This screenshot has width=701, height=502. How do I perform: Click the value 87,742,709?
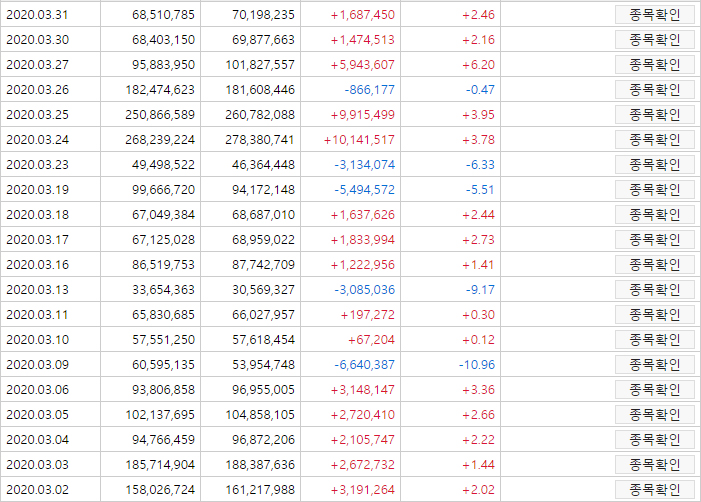pos(263,265)
